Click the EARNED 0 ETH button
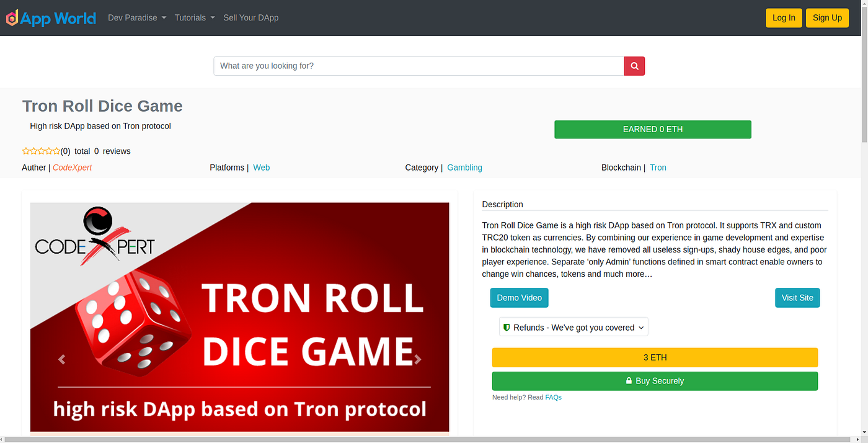 (x=652, y=130)
